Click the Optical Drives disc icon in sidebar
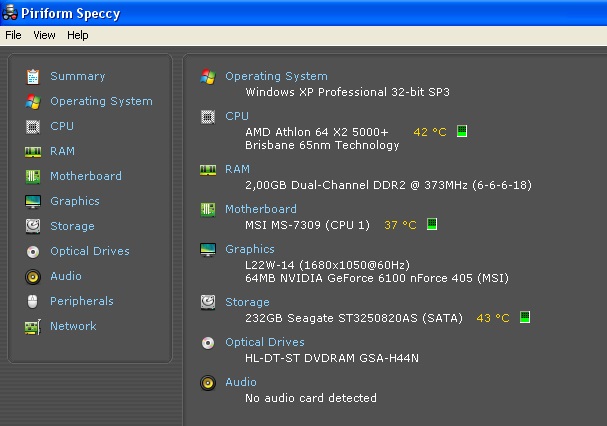 [x=33, y=252]
